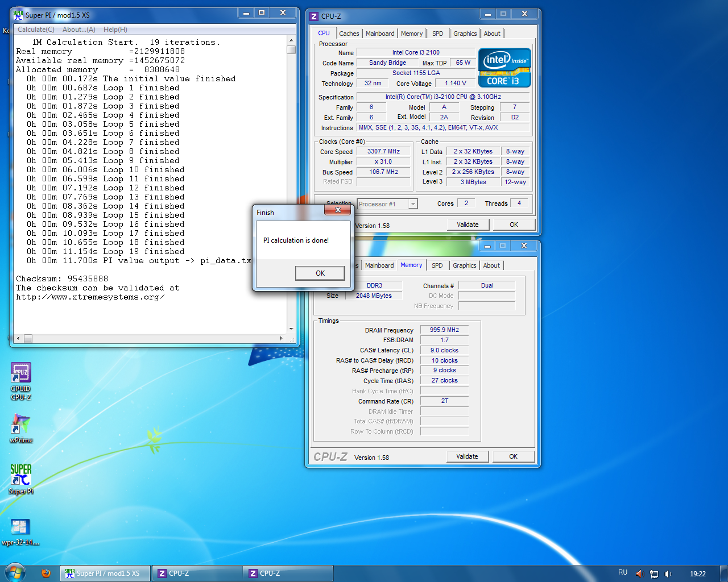The width and height of the screenshot is (728, 582).
Task: Switch to Memory tab in upper CPU-Z
Action: 412,34
